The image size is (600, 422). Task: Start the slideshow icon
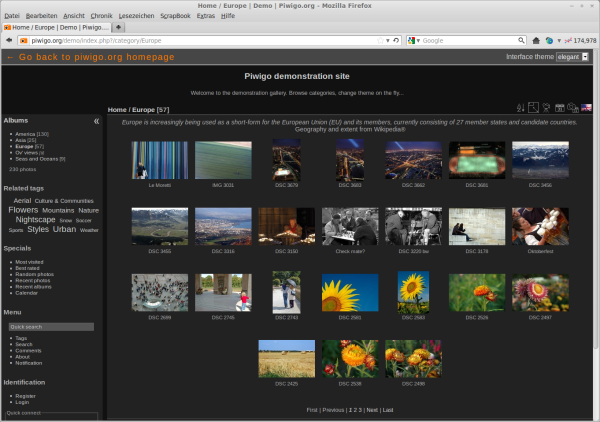click(547, 108)
